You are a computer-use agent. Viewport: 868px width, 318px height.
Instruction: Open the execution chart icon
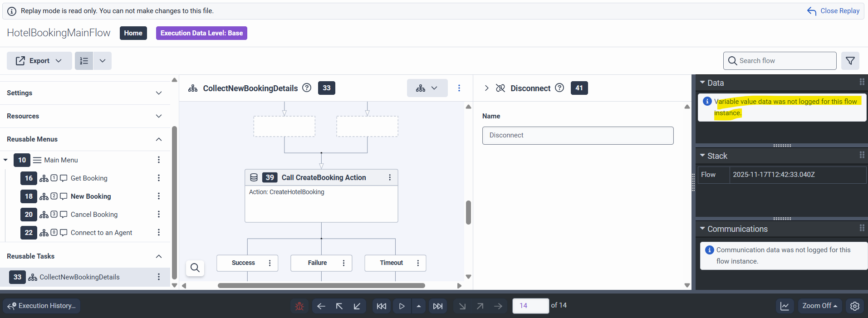pyautogui.click(x=785, y=306)
